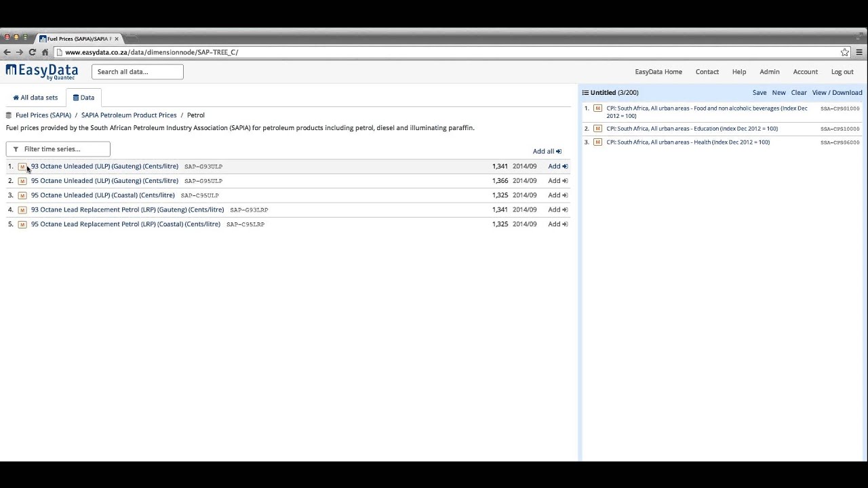Click the M icon for 95 Octane LRP Coastal
Viewport: 868px width, 488px height.
point(22,224)
